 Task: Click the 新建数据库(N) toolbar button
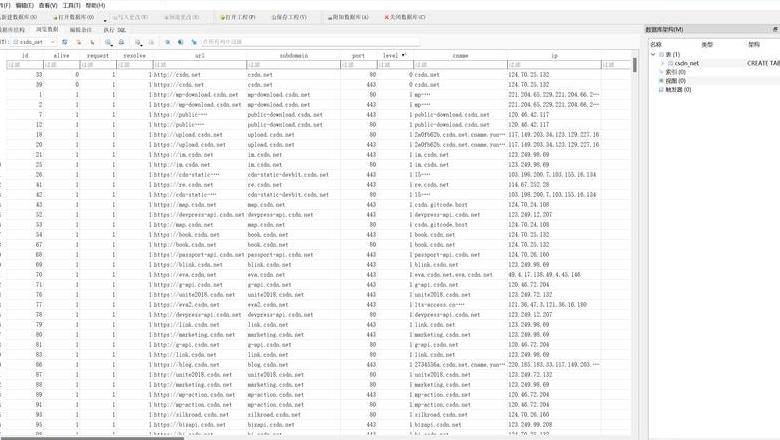(19, 17)
